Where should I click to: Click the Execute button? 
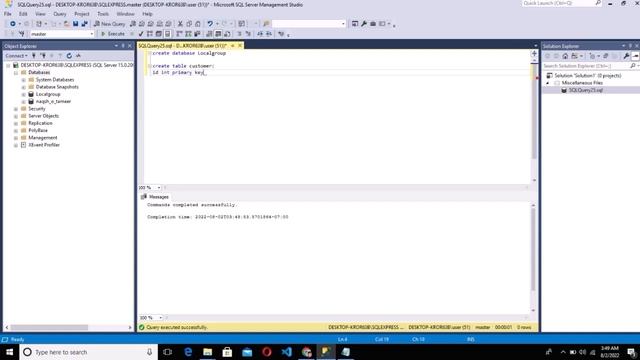[113, 34]
